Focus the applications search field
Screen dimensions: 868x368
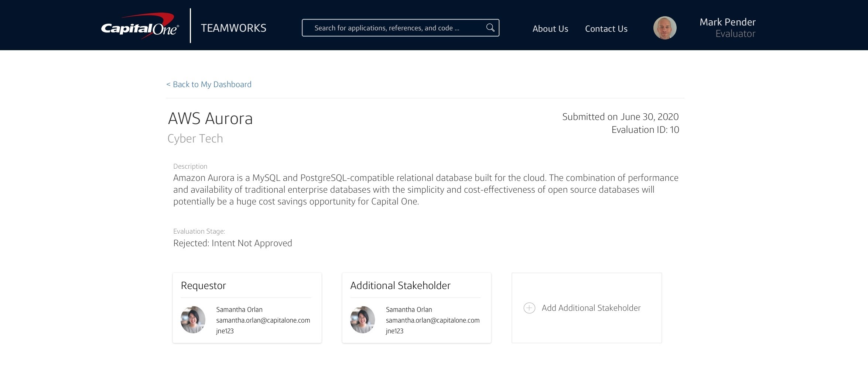pos(400,28)
